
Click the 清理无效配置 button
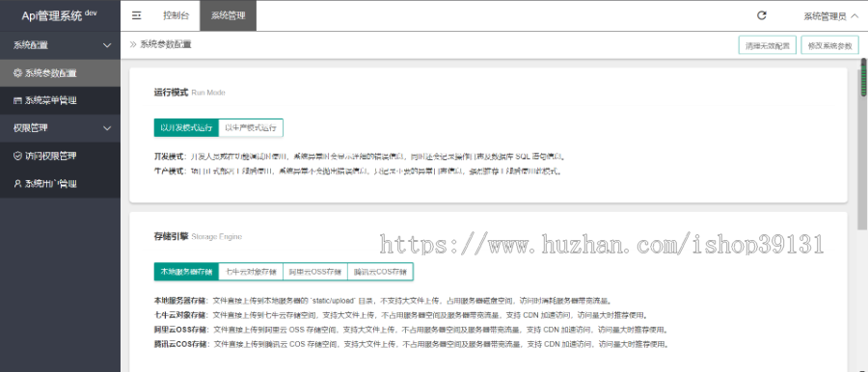(x=768, y=46)
